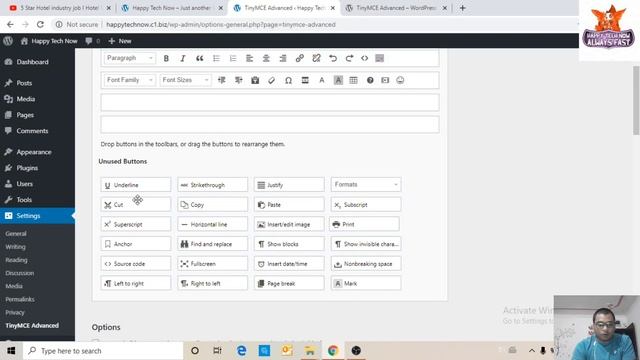Viewport: 640px width, 360px height.
Task: Select the Paste unused button
Action: pyautogui.click(x=289, y=204)
